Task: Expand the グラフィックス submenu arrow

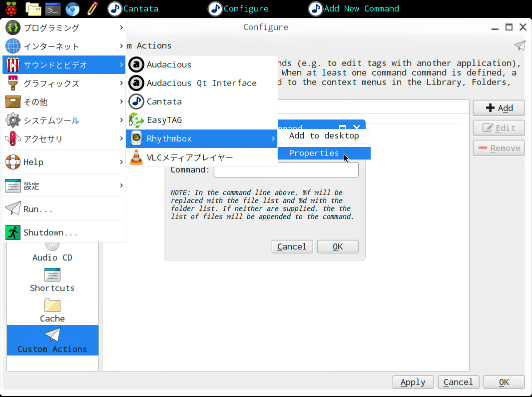Action: pos(121,83)
